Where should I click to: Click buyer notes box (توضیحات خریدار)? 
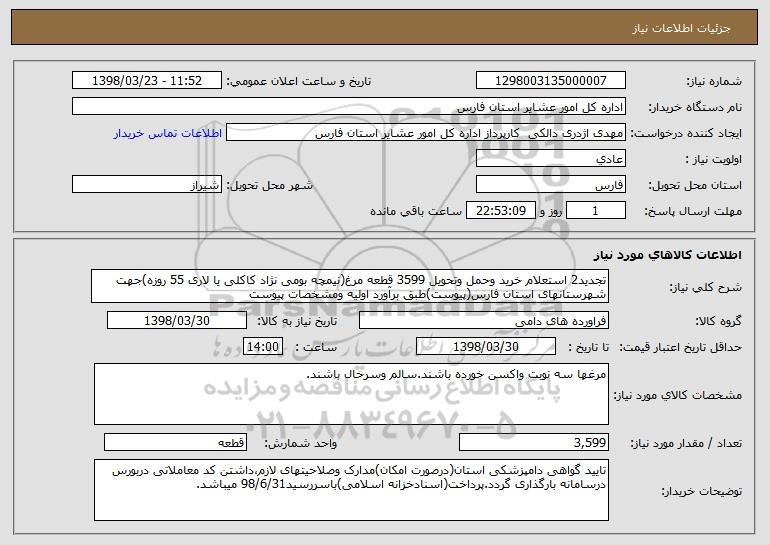pos(351,490)
